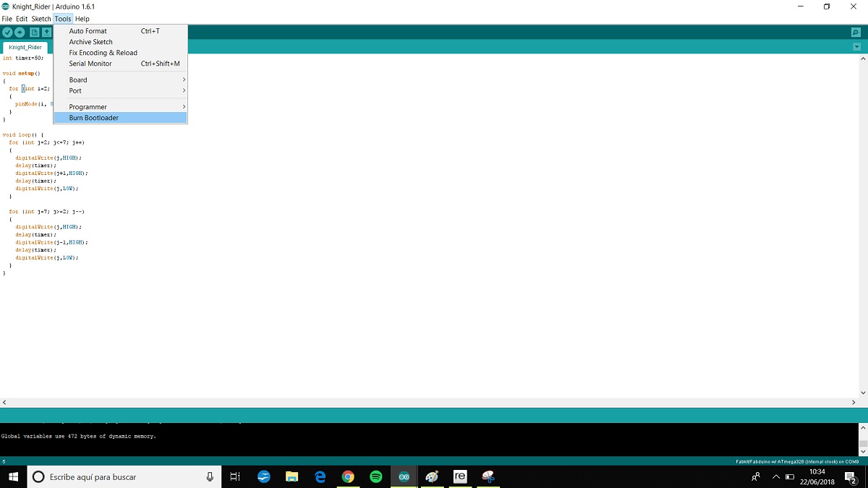Click the New sketch icon
868x488 pixels.
tap(34, 33)
